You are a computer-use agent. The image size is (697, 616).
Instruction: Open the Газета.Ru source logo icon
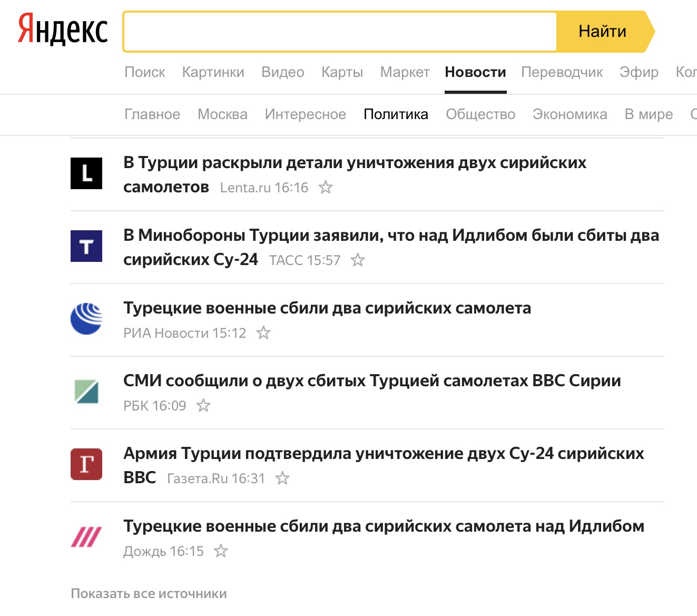[86, 464]
